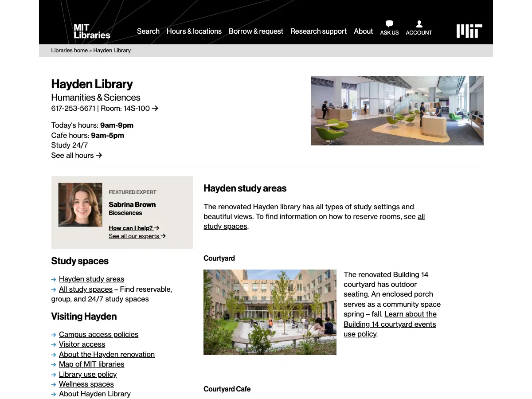Click the courtyard photograph
The width and height of the screenshot is (532, 399).
pyautogui.click(x=270, y=312)
